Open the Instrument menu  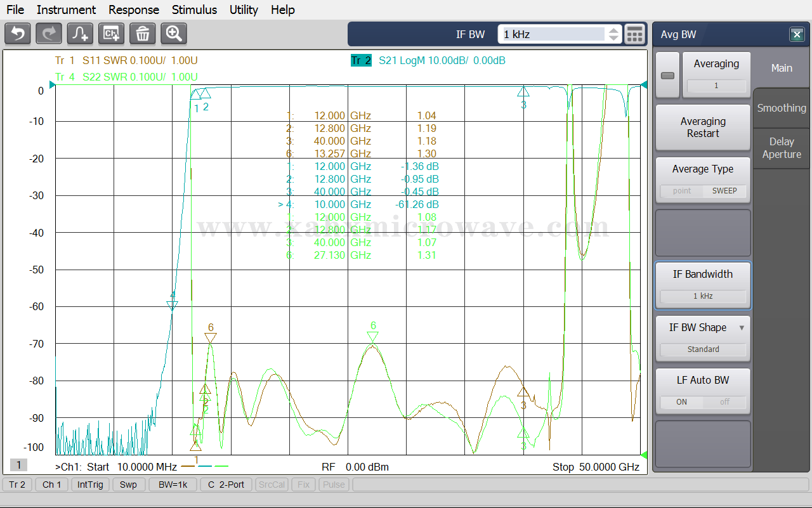(66, 10)
